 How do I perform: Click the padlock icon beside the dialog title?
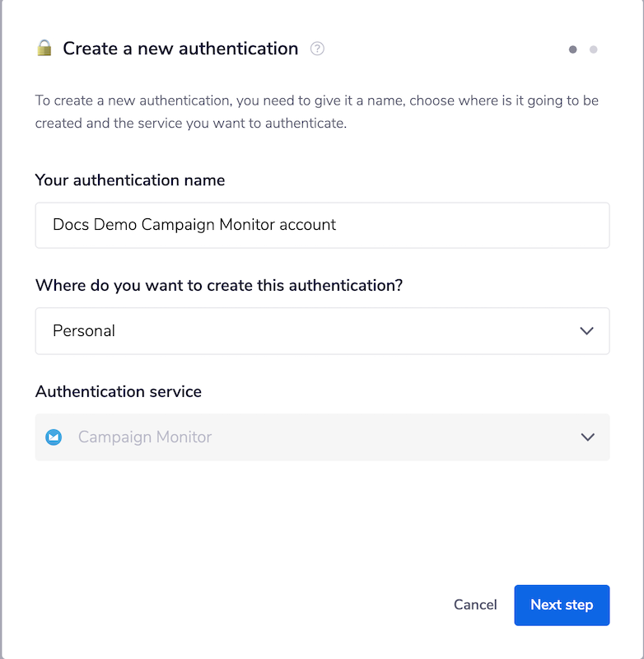45,48
